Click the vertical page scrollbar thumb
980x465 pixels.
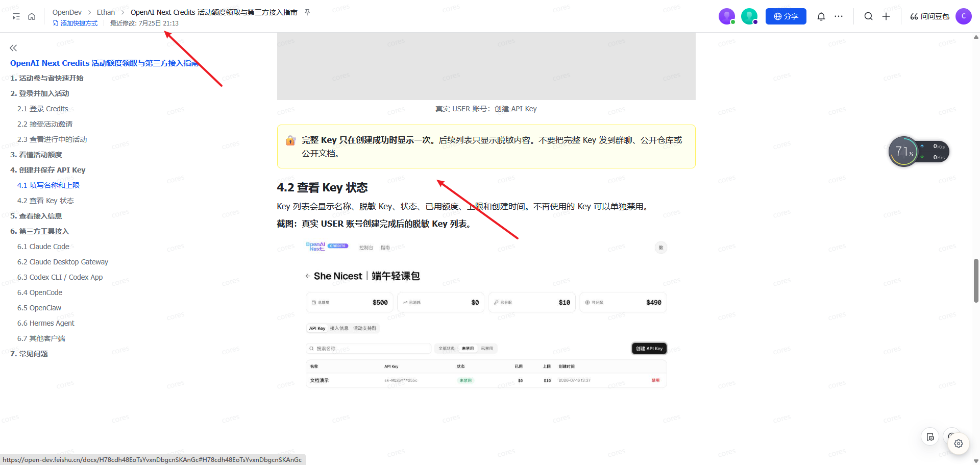976,281
